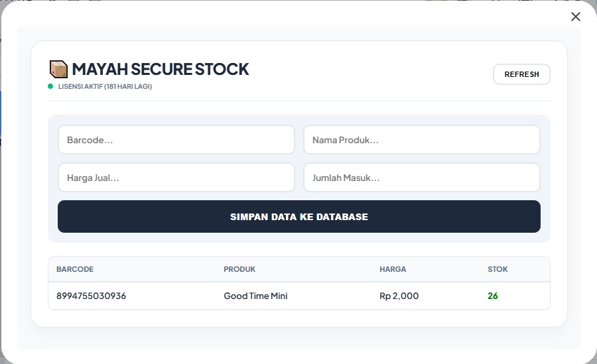Image resolution: width=597 pixels, height=364 pixels.
Task: Focus the Harga Jual input field
Action: (176, 178)
